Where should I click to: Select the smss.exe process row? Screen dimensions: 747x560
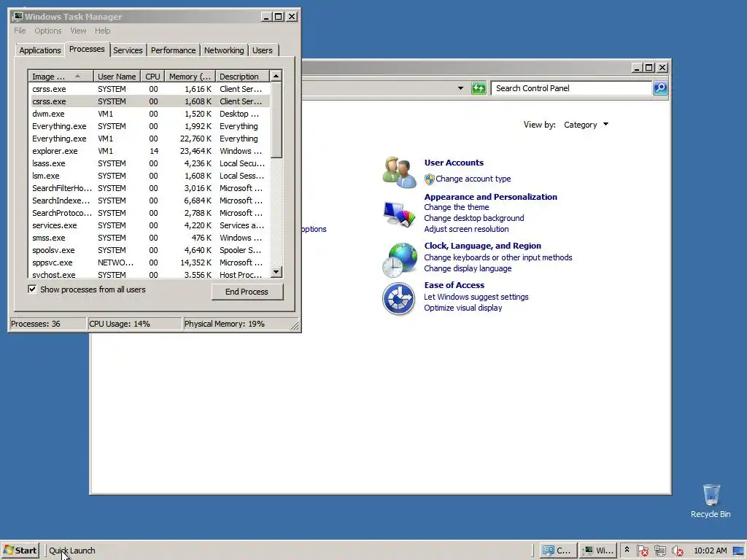(149, 238)
